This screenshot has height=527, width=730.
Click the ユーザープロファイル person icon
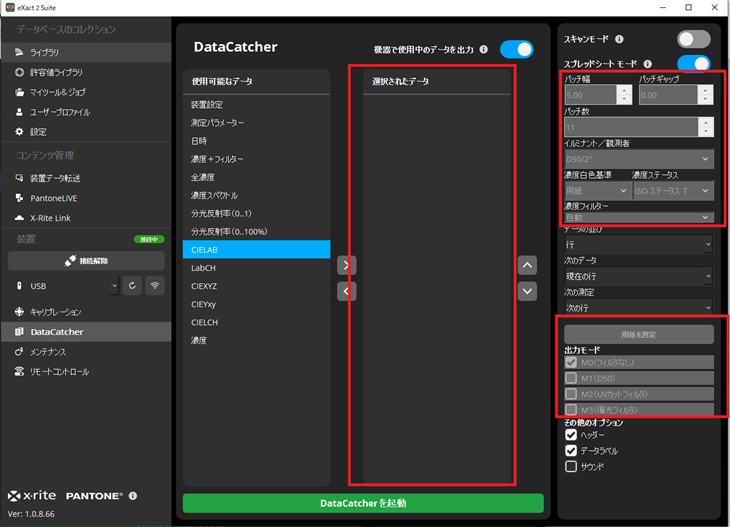pos(19,112)
